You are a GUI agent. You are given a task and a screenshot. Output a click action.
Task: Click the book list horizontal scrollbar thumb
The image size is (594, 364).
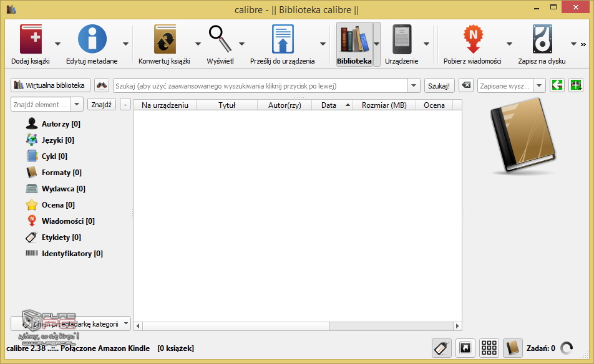[x=236, y=326]
